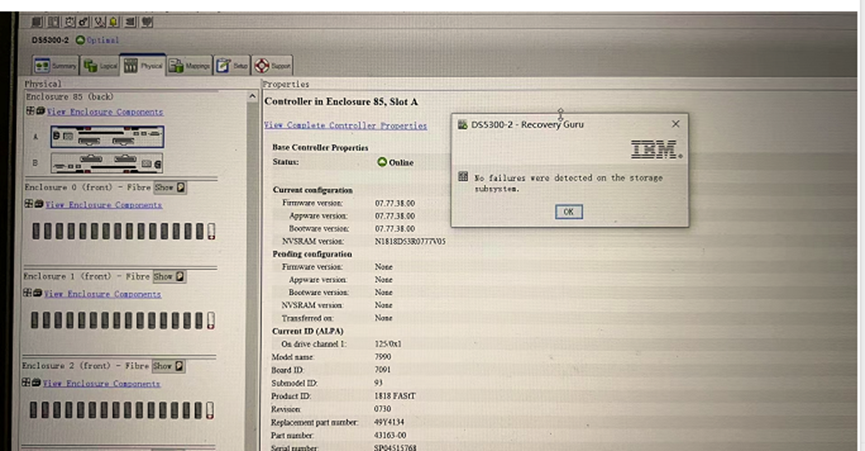Image resolution: width=865 pixels, height=451 pixels.
Task: Click the expand icon beside Enclosure 1 components
Action: pos(29,294)
